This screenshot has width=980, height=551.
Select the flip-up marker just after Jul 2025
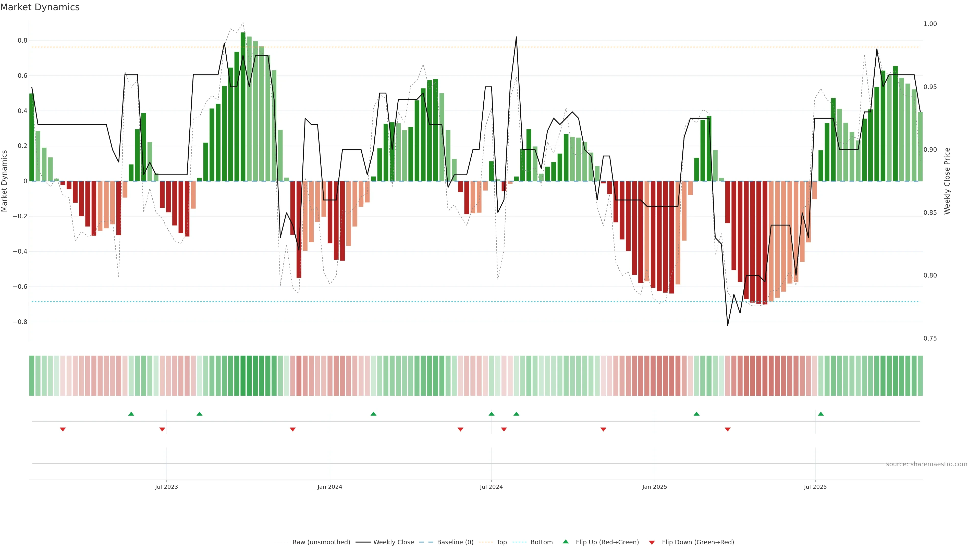pyautogui.click(x=820, y=414)
